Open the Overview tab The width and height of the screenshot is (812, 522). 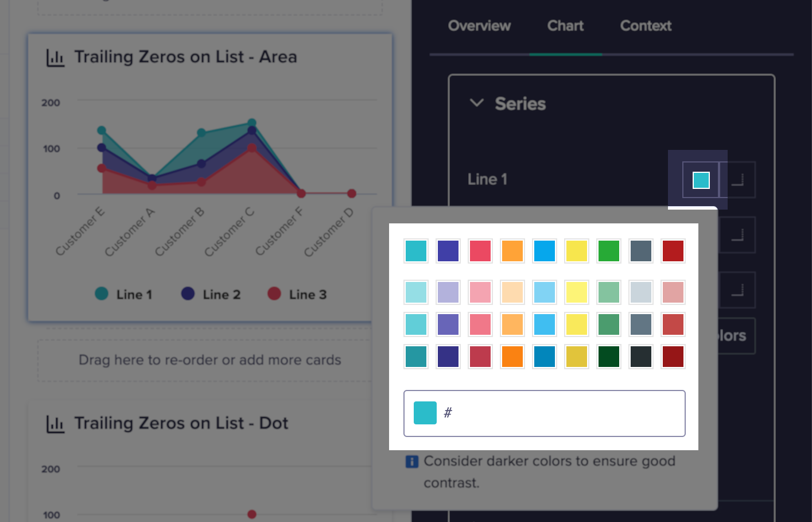tap(479, 25)
